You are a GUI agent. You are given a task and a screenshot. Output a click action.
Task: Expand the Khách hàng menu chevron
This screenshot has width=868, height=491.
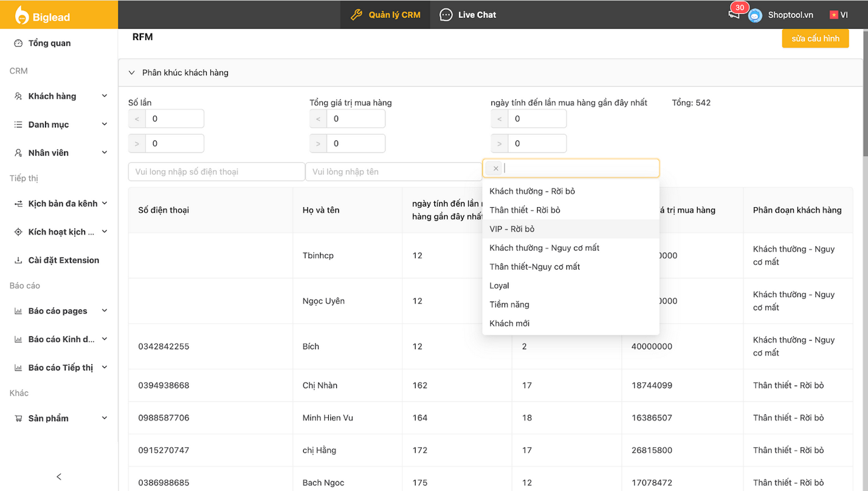pyautogui.click(x=105, y=96)
